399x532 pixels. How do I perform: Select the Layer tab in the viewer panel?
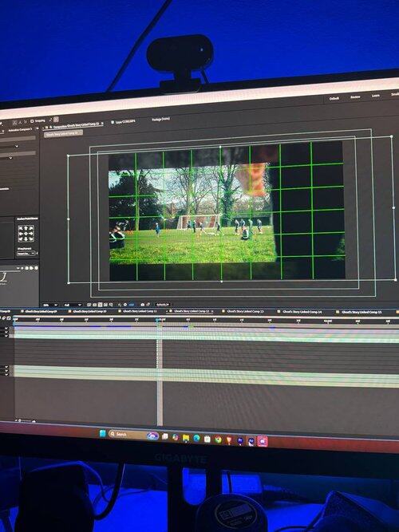click(123, 121)
